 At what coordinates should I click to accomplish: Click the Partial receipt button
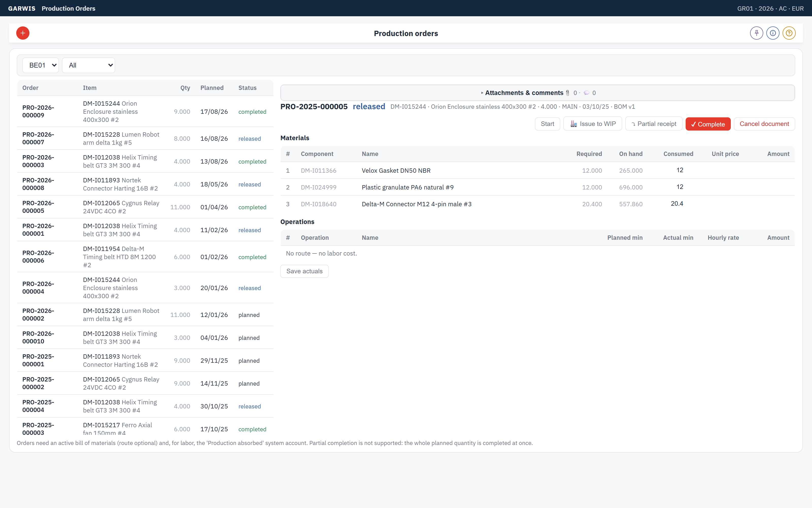(x=654, y=124)
